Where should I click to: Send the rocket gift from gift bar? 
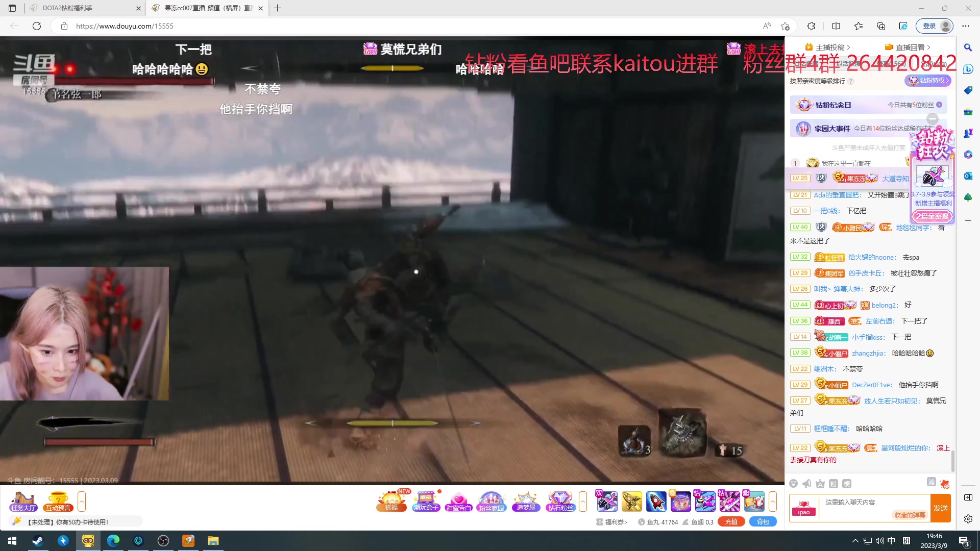pyautogui.click(x=656, y=501)
